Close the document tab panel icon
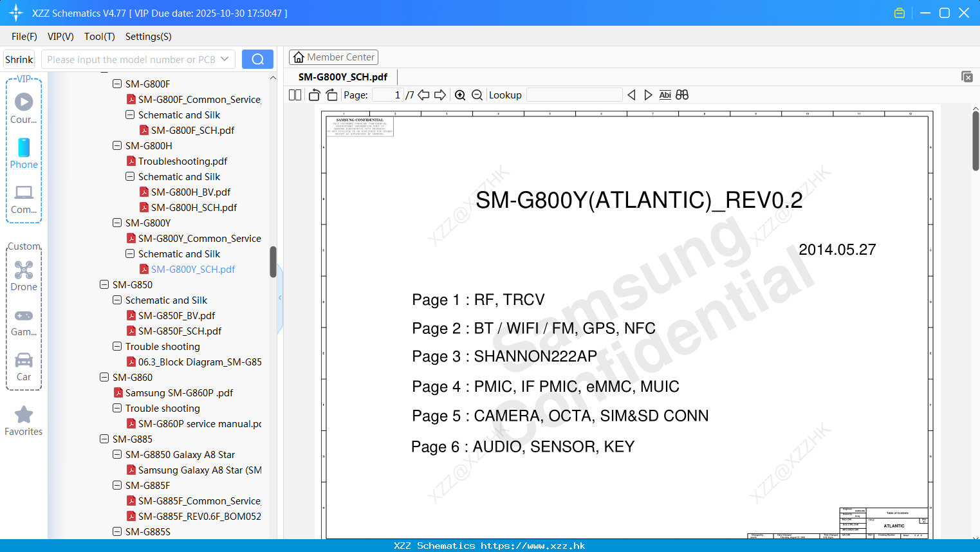This screenshot has height=552, width=980. click(x=966, y=77)
